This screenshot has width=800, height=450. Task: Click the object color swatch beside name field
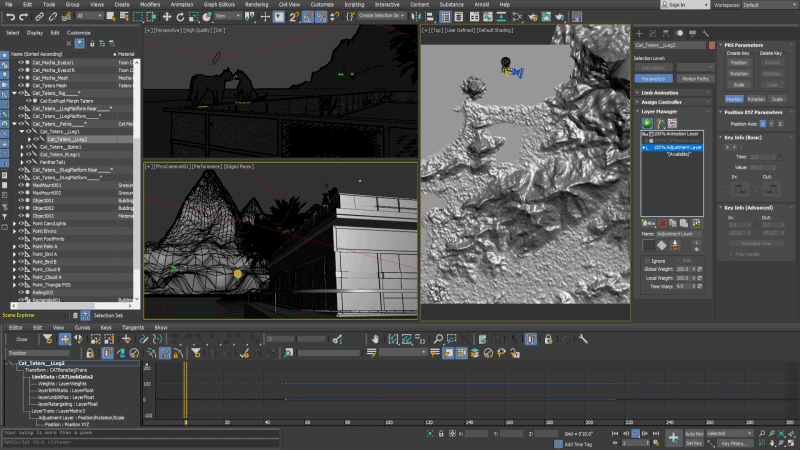pyautogui.click(x=711, y=46)
